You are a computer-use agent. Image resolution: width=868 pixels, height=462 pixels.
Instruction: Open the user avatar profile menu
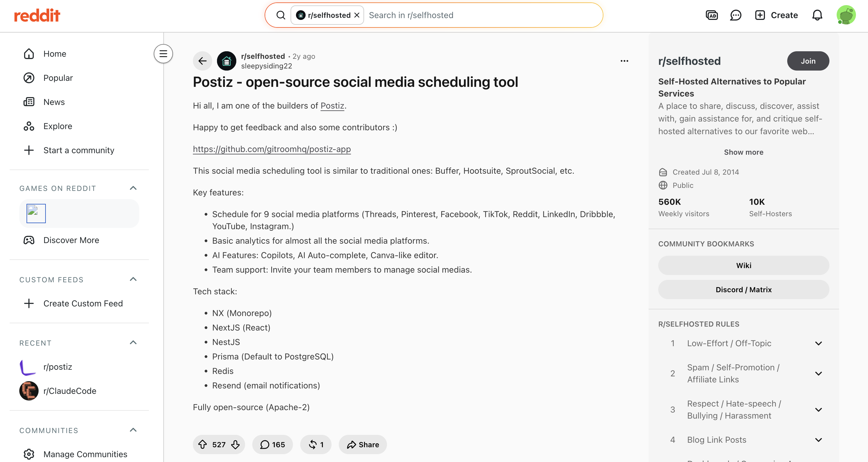[846, 15]
